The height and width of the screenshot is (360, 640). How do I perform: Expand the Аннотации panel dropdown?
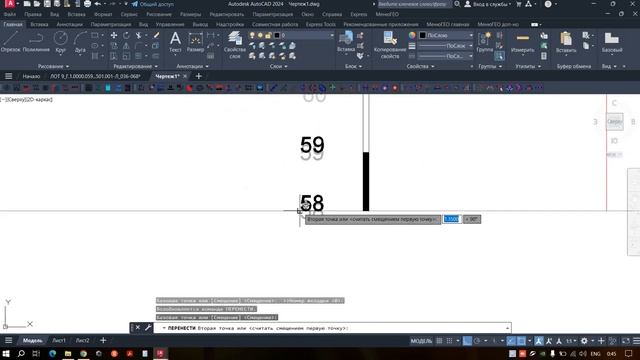click(x=192, y=66)
